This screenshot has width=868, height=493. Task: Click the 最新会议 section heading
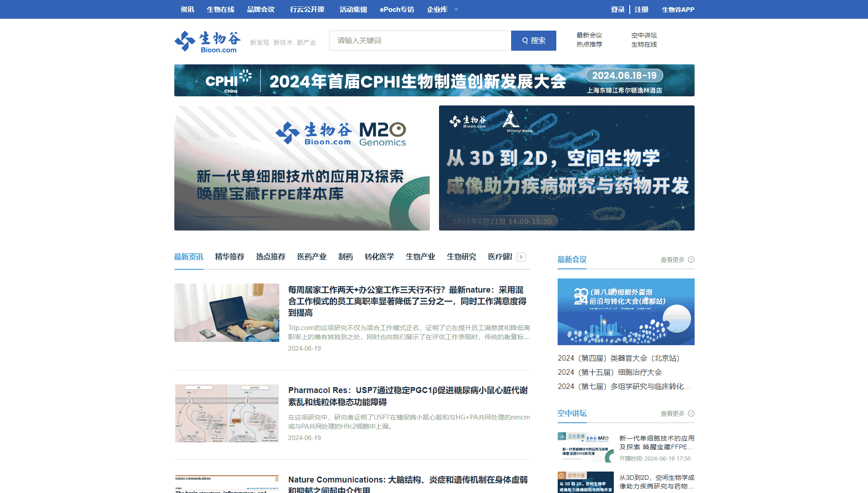pos(572,259)
